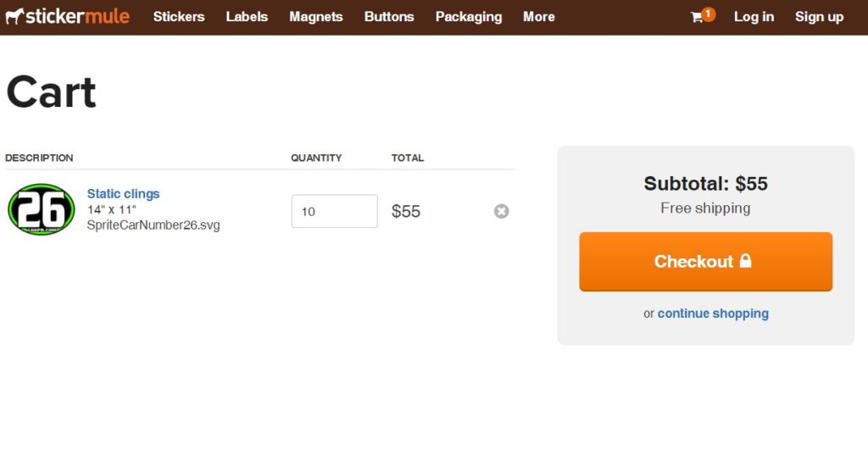Image resolution: width=868 pixels, height=472 pixels.
Task: Click the Cart page heading
Action: [x=51, y=92]
